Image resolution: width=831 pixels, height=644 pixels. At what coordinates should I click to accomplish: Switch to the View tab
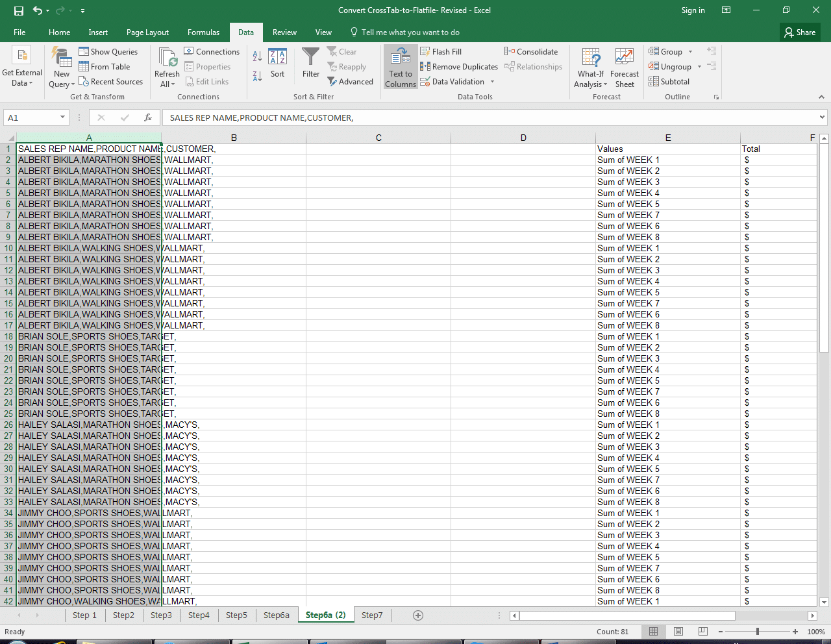(x=323, y=32)
